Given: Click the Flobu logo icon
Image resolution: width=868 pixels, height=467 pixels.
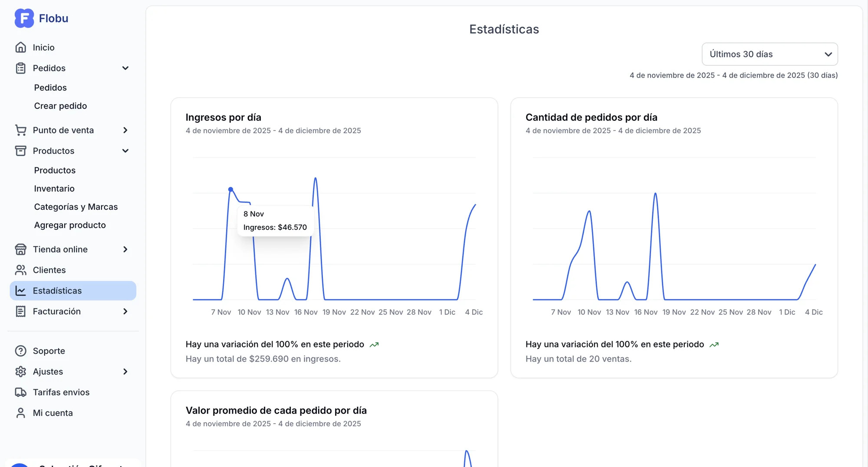Looking at the screenshot, I should pyautogui.click(x=24, y=18).
